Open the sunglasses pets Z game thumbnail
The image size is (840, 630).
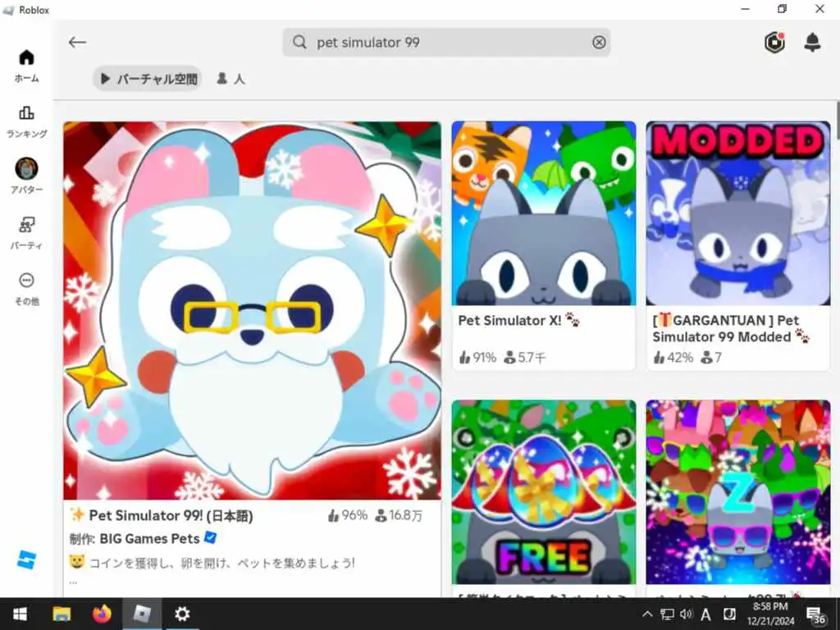click(x=737, y=492)
